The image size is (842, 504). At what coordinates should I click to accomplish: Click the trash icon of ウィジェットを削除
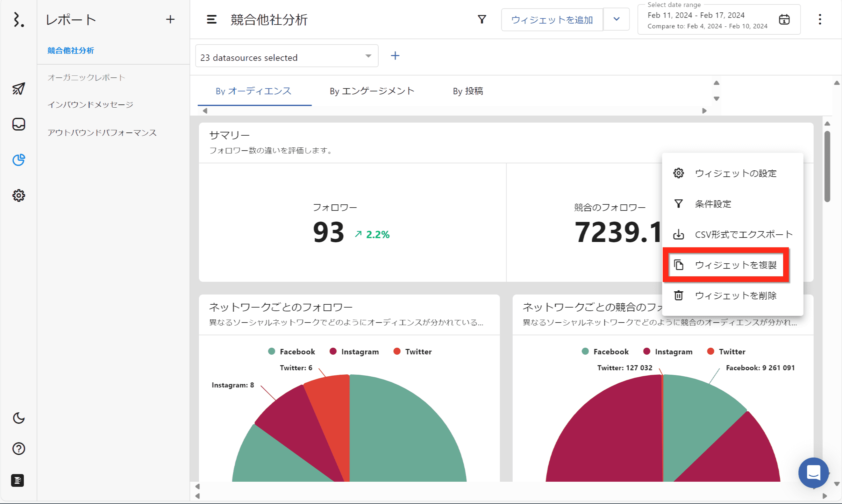678,295
